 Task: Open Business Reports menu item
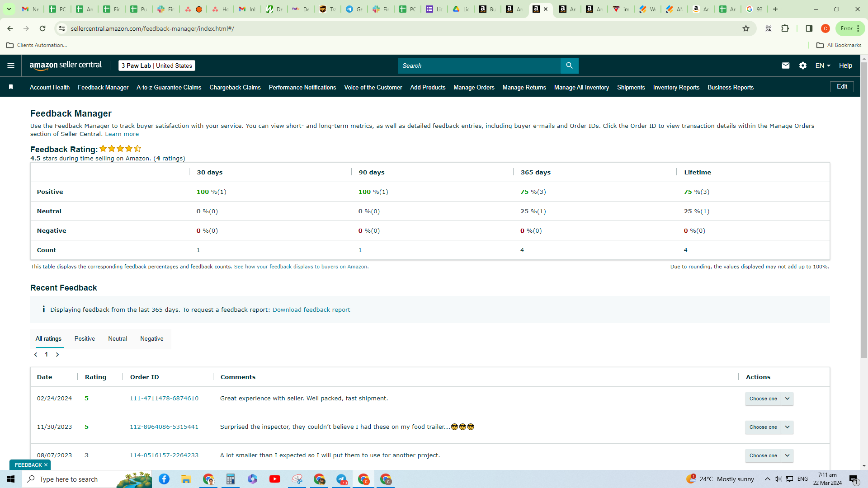pyautogui.click(x=731, y=87)
